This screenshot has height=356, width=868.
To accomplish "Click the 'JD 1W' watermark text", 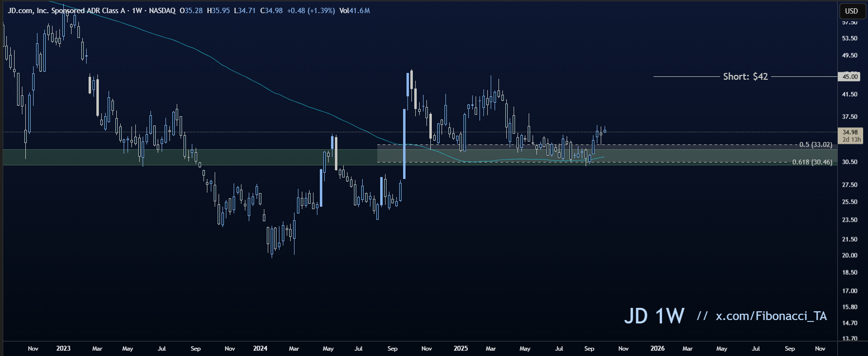I will (x=654, y=316).
